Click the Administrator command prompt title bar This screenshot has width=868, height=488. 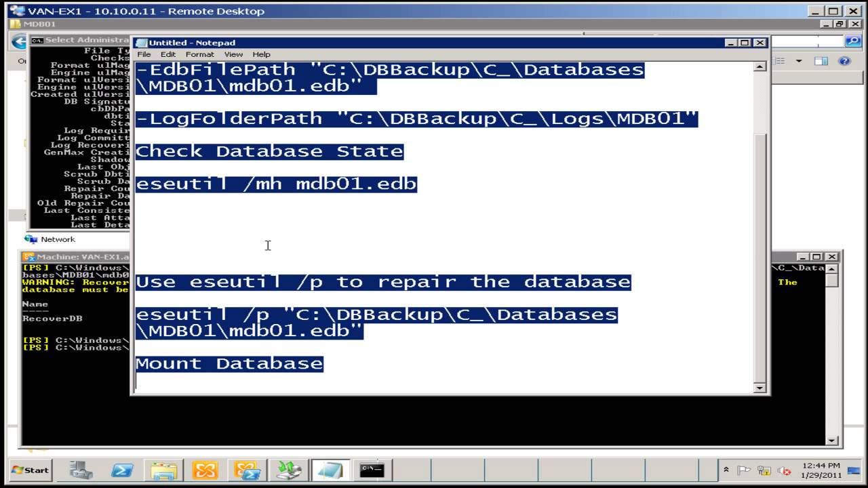pyautogui.click(x=80, y=40)
